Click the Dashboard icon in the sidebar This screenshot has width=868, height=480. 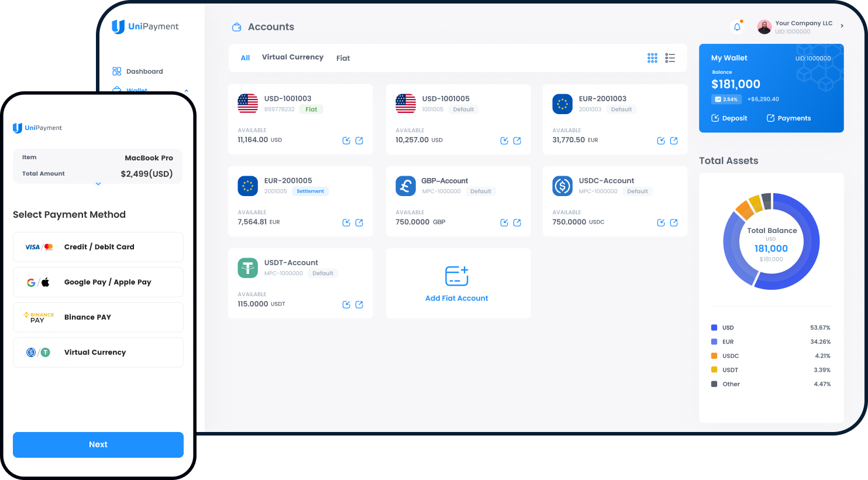pyautogui.click(x=117, y=71)
